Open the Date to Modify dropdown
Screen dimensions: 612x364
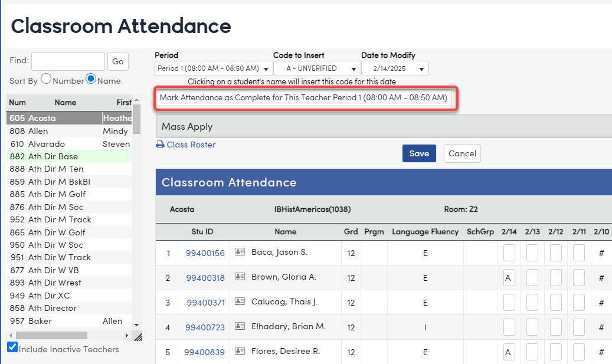[x=395, y=68]
